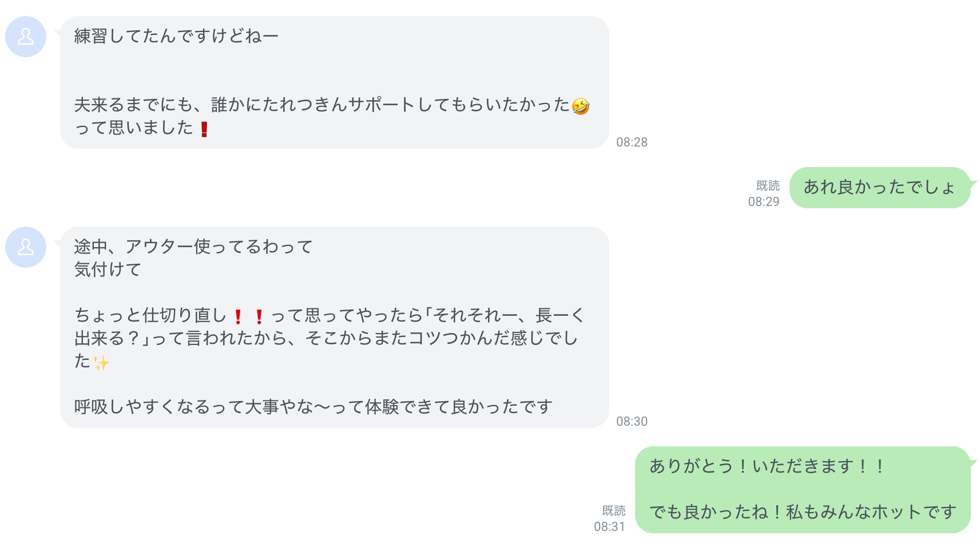Click the line 呼吸しやすくなるって大事やな
The height and width of the screenshot is (547, 980).
[x=313, y=407]
